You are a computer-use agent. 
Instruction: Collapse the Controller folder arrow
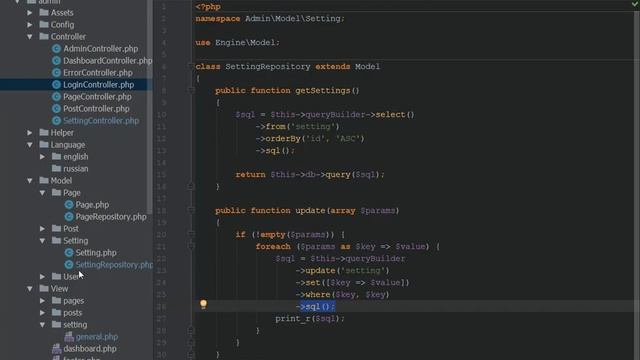[30, 37]
